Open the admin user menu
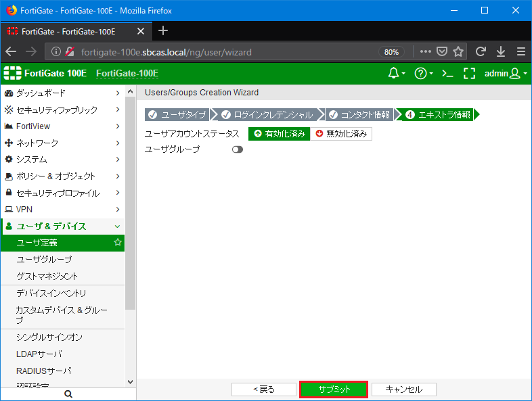This screenshot has height=401, width=532. 506,73
